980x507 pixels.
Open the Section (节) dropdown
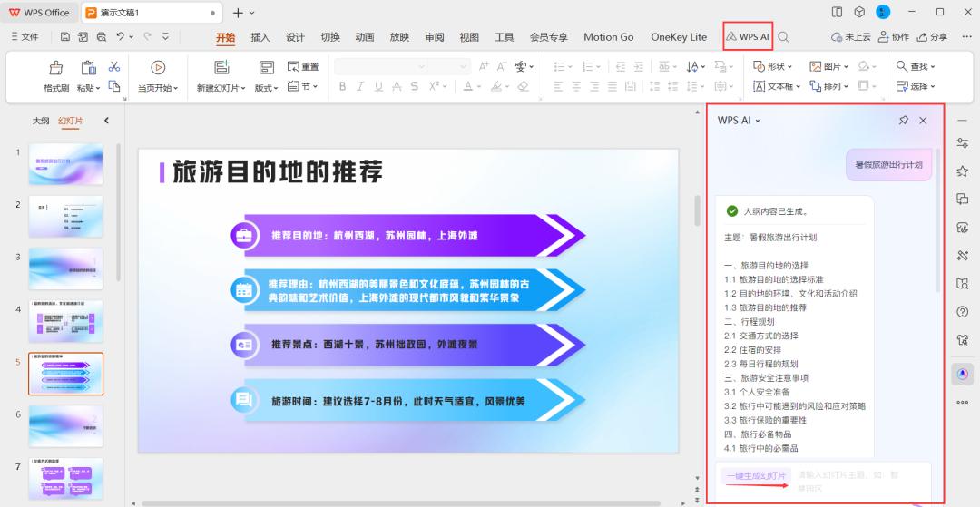(x=303, y=86)
